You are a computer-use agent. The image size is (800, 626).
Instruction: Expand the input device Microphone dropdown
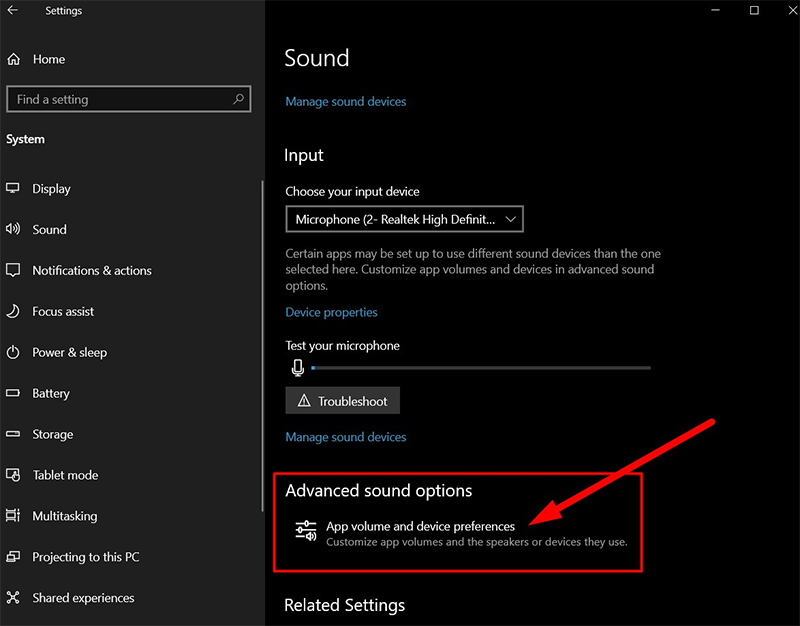point(404,218)
